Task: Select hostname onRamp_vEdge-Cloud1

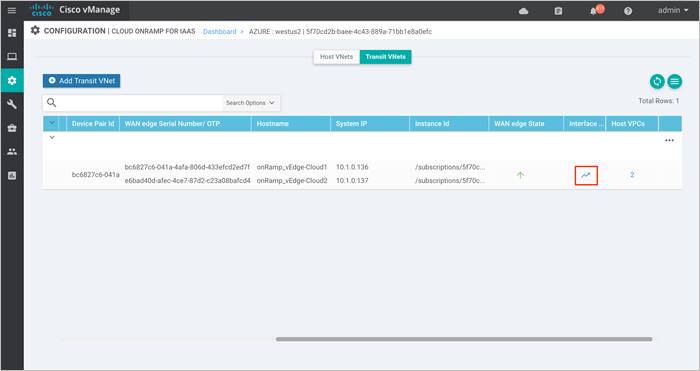Action: pyautogui.click(x=292, y=167)
